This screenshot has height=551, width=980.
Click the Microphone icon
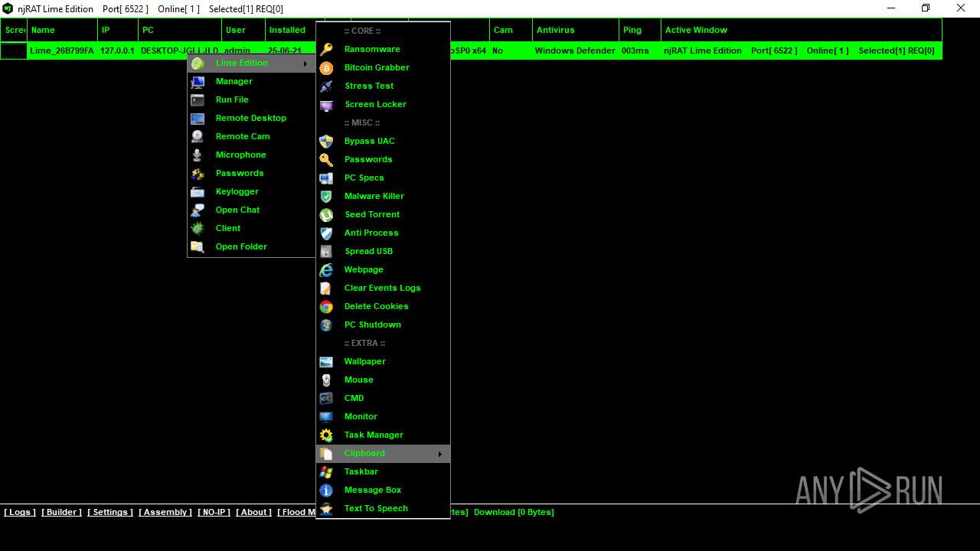point(198,155)
